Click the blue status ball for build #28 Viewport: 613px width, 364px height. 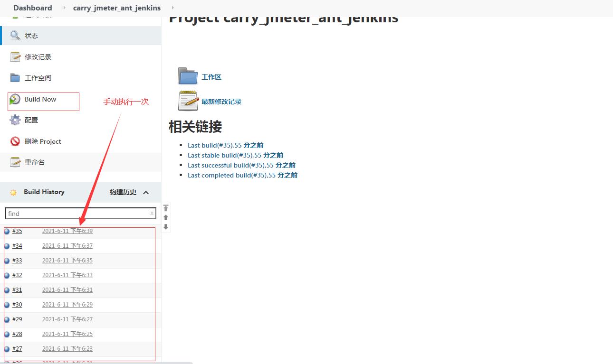point(7,335)
